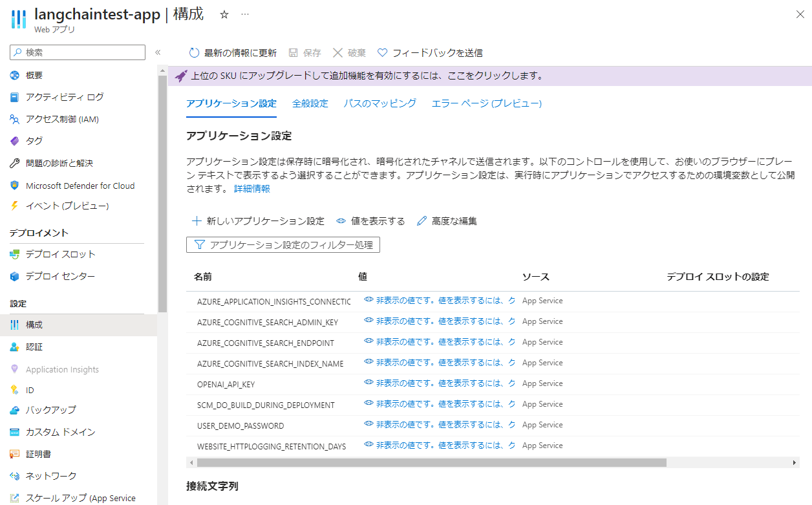The width and height of the screenshot is (812, 505).
Task: Select the アプリケーション設定 tab
Action: pyautogui.click(x=231, y=103)
